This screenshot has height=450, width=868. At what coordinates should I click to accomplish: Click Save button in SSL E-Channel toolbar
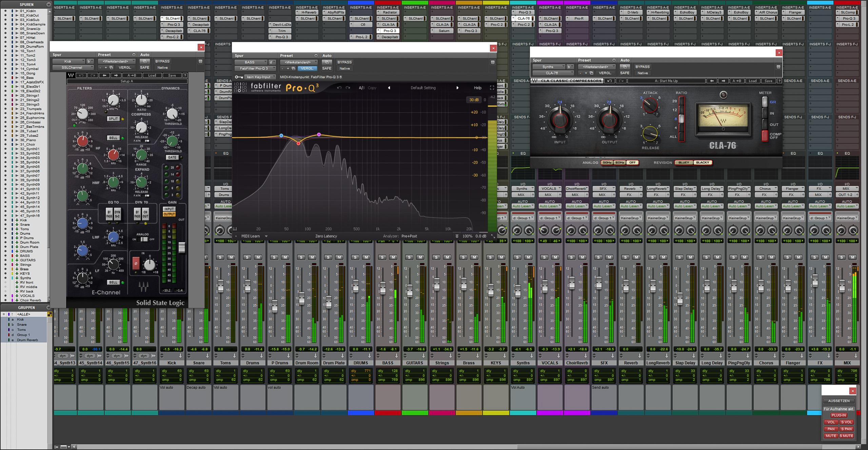point(172,75)
